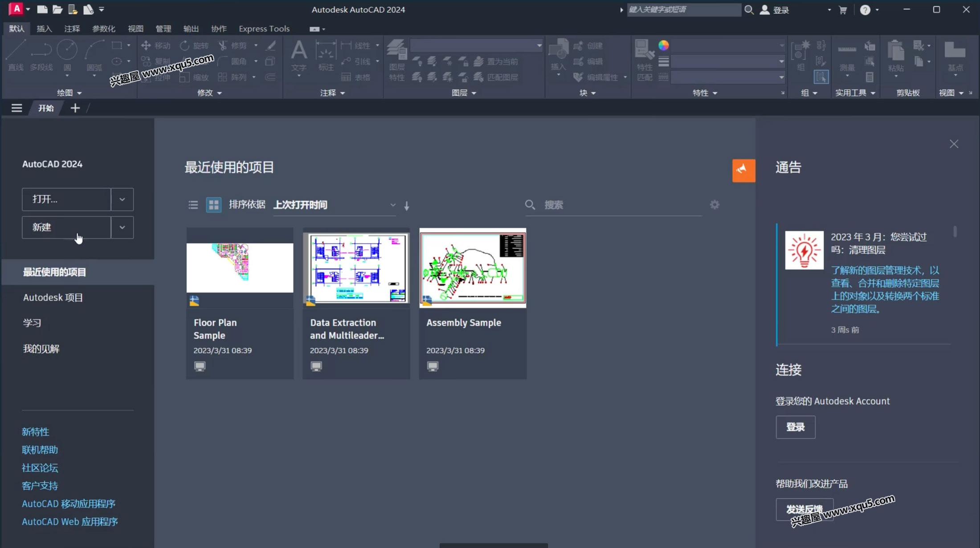
Task: Open the 新特性 link
Action: (36, 432)
